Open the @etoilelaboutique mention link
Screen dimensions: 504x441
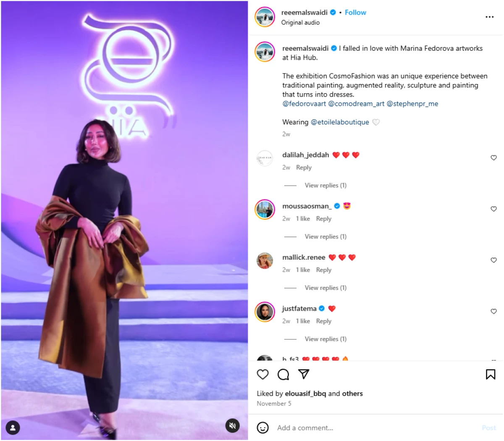pos(340,122)
